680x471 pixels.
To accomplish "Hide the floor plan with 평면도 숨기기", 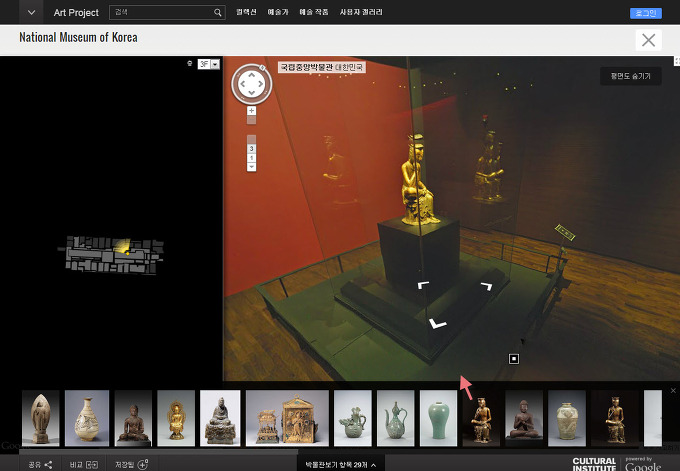I will 631,76.
